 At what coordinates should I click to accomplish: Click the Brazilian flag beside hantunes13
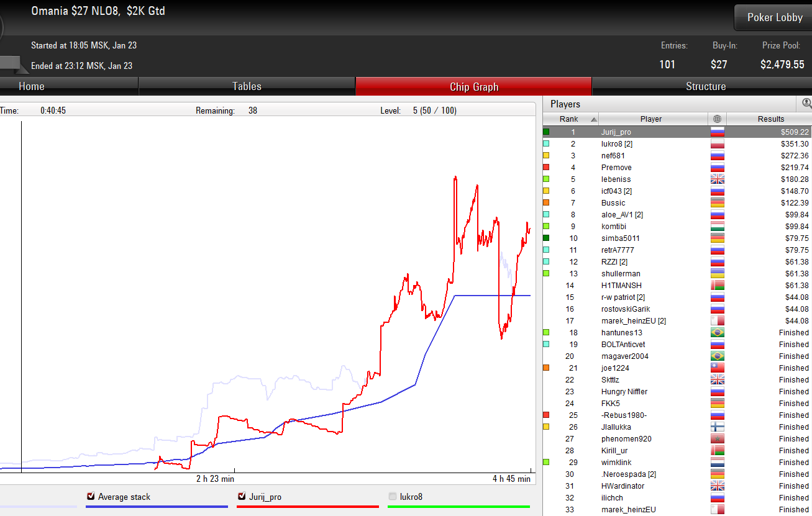pos(718,332)
